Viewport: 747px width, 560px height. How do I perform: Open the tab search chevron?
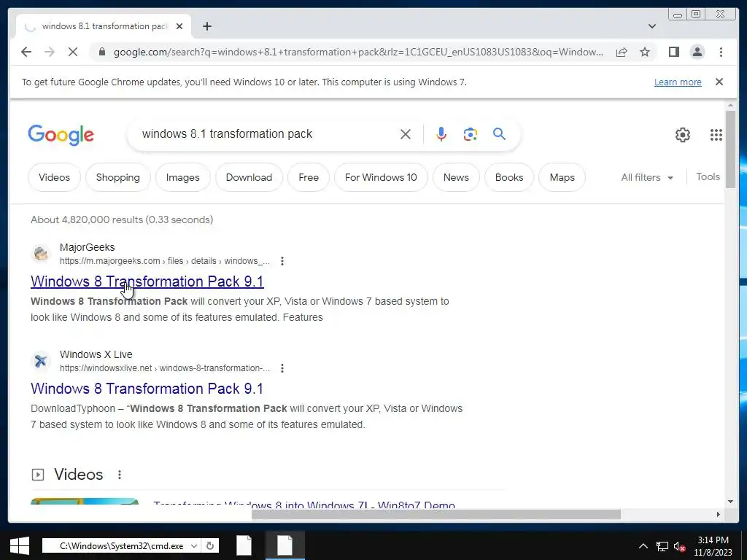651,26
